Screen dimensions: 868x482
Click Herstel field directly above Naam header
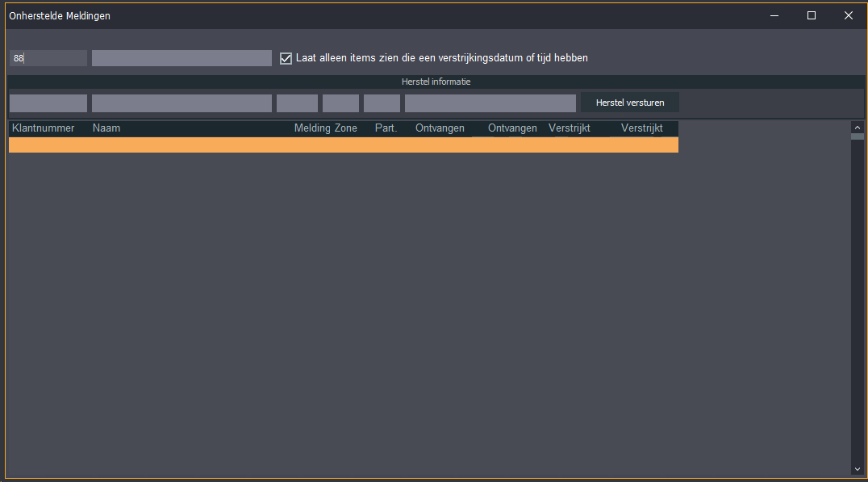pyautogui.click(x=182, y=103)
